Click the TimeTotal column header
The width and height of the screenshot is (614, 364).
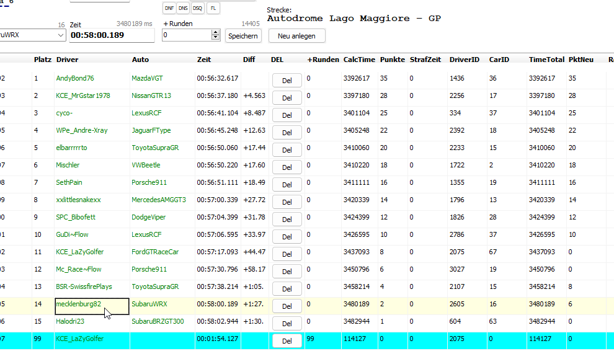pyautogui.click(x=546, y=60)
